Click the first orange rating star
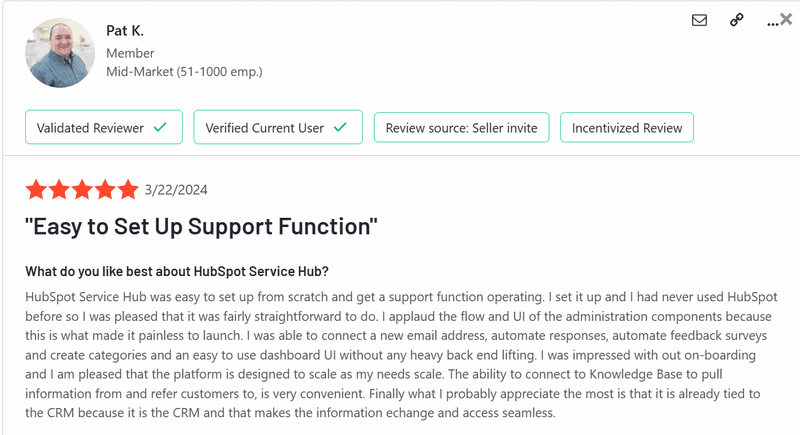This screenshot has height=435, width=800. pyautogui.click(x=37, y=189)
